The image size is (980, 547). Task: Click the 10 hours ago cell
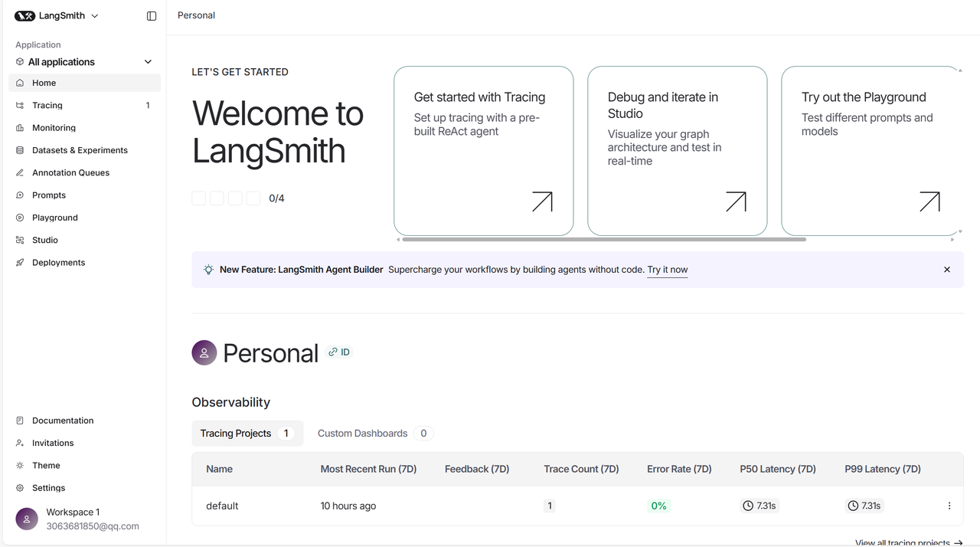(348, 506)
